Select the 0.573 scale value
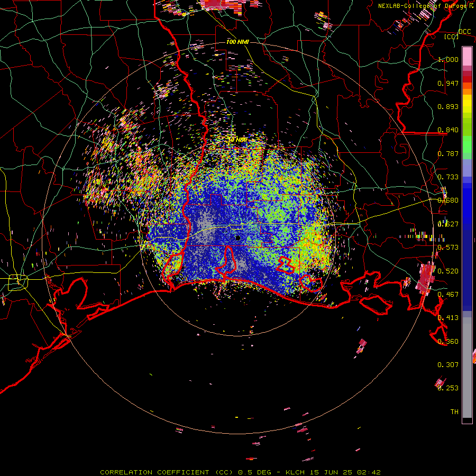Viewport: 476px width, 476px height. [x=448, y=248]
